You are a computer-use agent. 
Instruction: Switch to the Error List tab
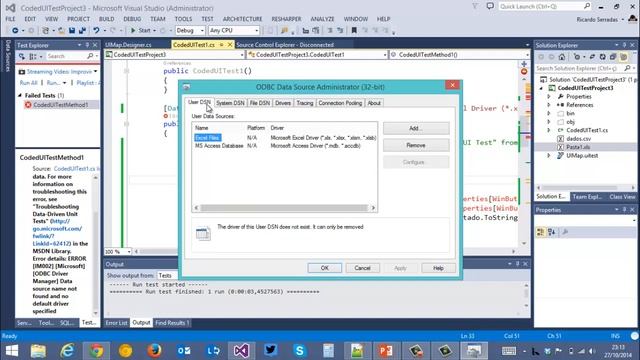[x=116, y=323]
